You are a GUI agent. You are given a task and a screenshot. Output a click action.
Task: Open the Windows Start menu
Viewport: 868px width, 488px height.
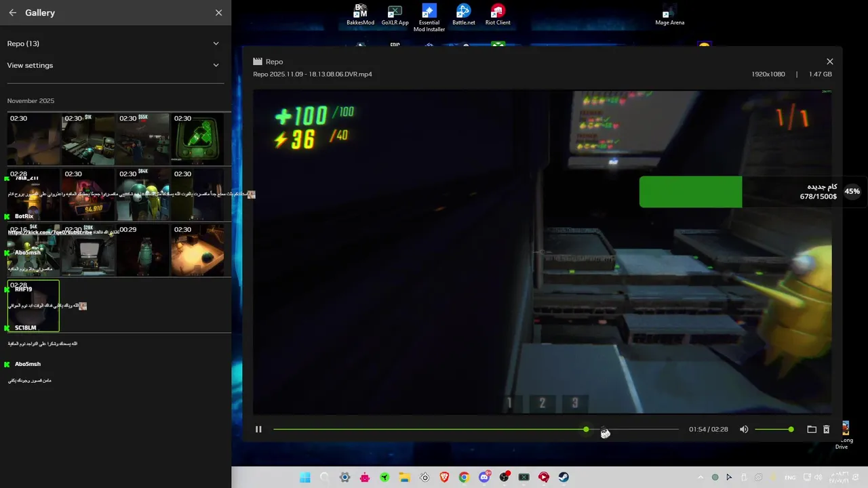click(304, 477)
